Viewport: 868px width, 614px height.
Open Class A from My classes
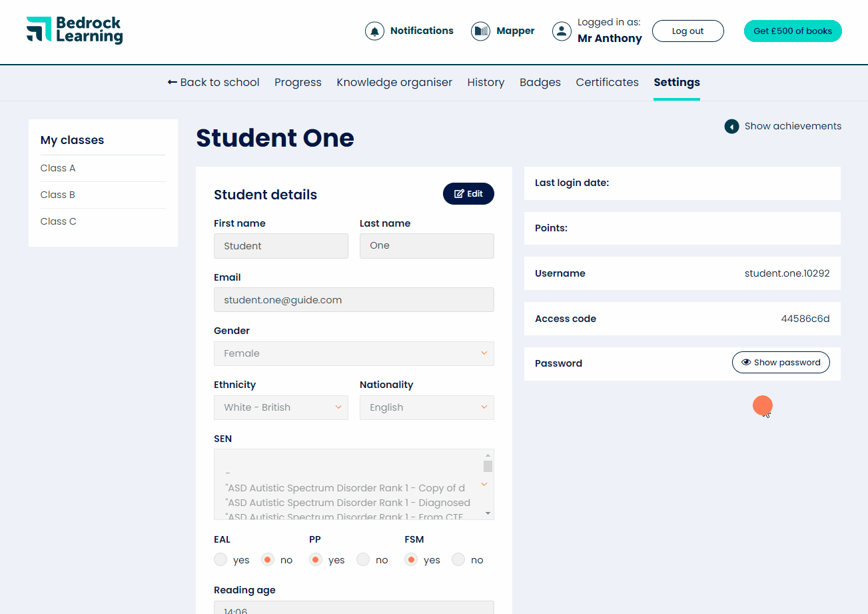tap(57, 168)
